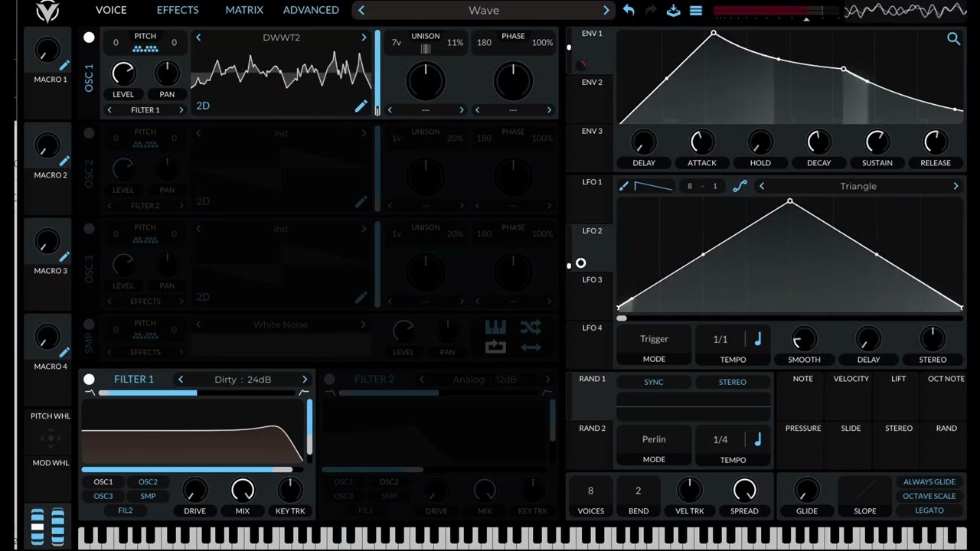Undo the last action with the undo arrow
Screen dimensions: 980x551
tap(629, 10)
